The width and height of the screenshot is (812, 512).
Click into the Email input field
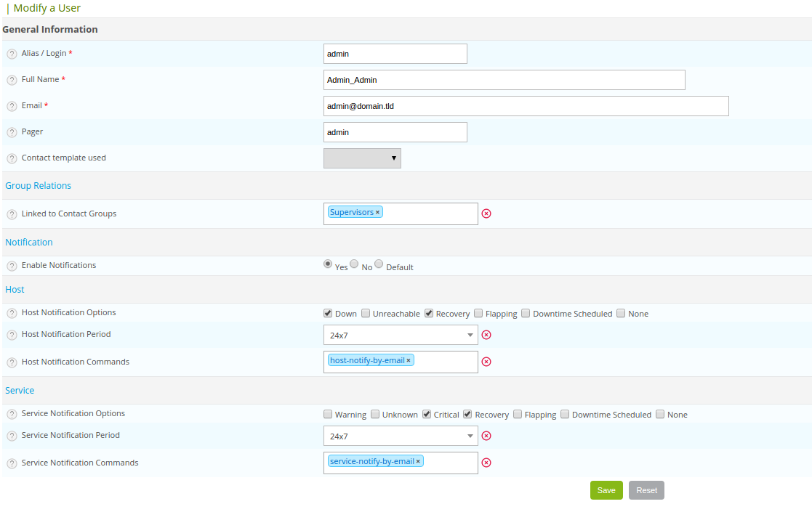click(x=526, y=106)
